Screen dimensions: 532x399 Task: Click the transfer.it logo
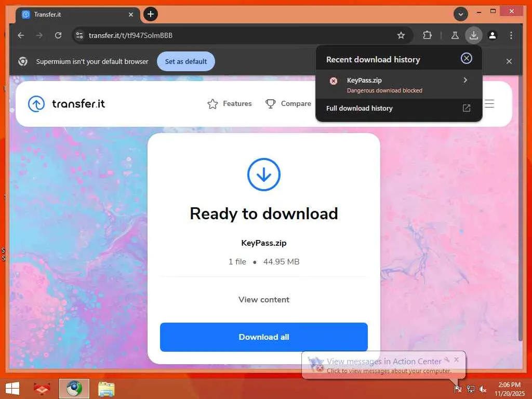[66, 103]
